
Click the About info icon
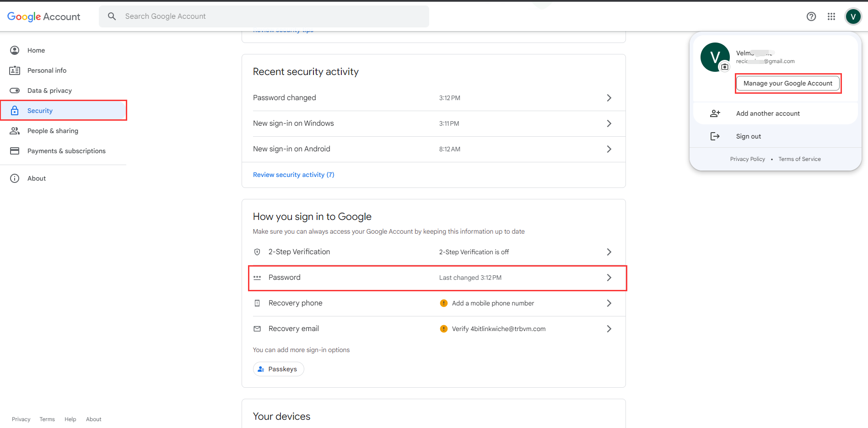tap(15, 178)
